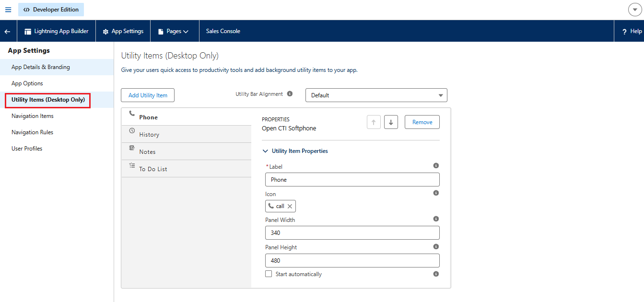
Task: Click the checklist icon beside To Do List
Action: click(x=132, y=165)
